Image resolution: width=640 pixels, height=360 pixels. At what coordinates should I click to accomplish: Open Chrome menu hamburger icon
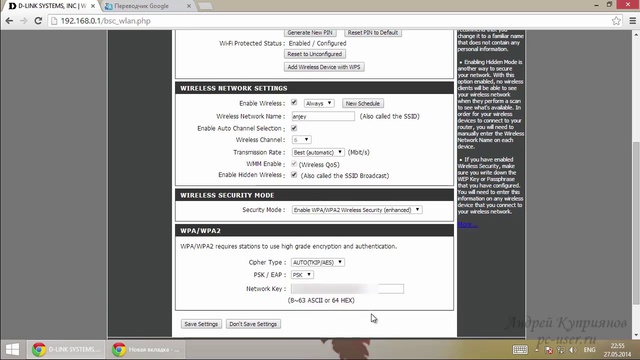(x=632, y=21)
